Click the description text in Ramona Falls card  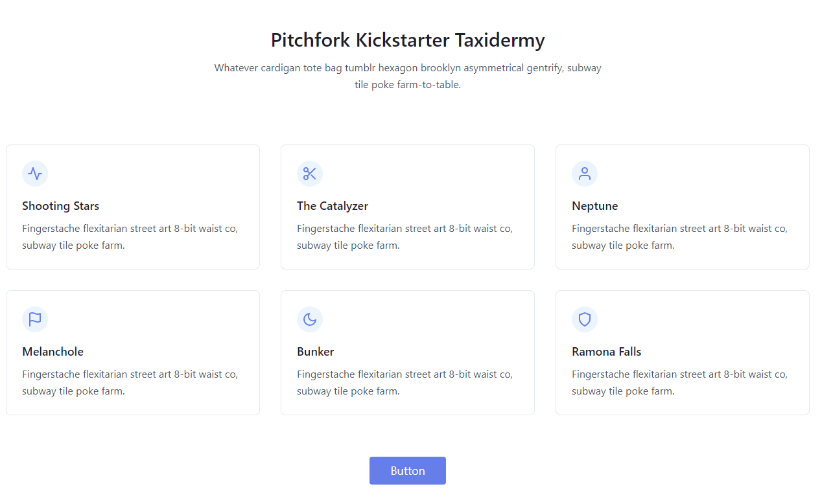pyautogui.click(x=679, y=382)
